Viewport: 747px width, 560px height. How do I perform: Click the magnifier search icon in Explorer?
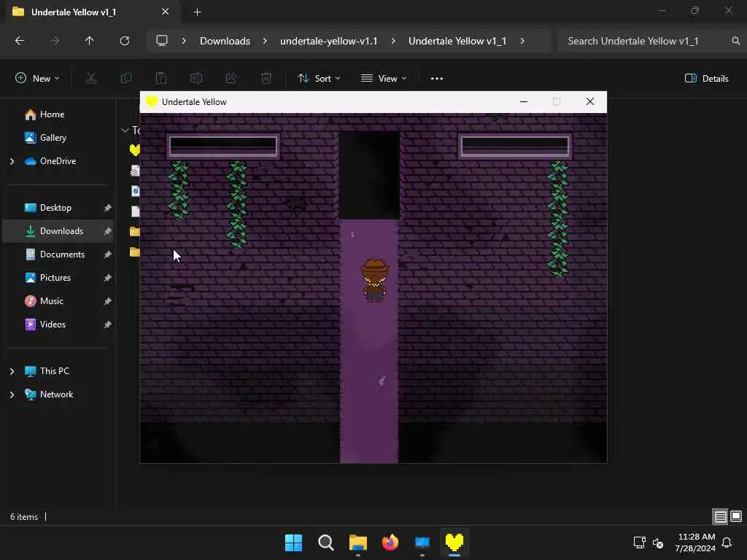[x=735, y=41]
